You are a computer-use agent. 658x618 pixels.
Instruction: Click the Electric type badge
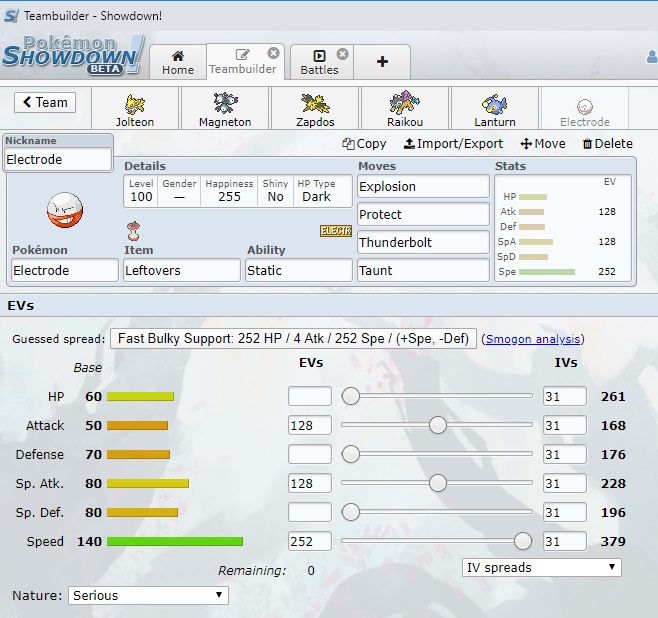coord(336,231)
